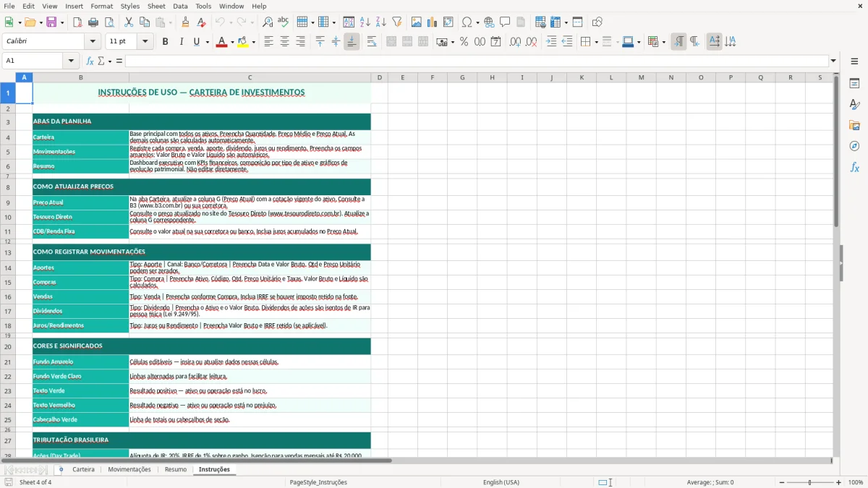The image size is (868, 488).
Task: Align cell text left
Action: tap(268, 42)
